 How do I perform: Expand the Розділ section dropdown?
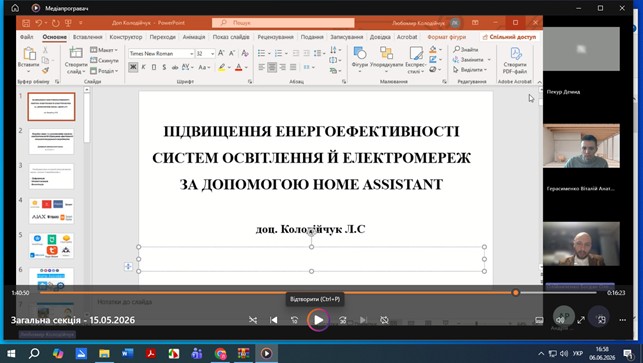pos(105,71)
